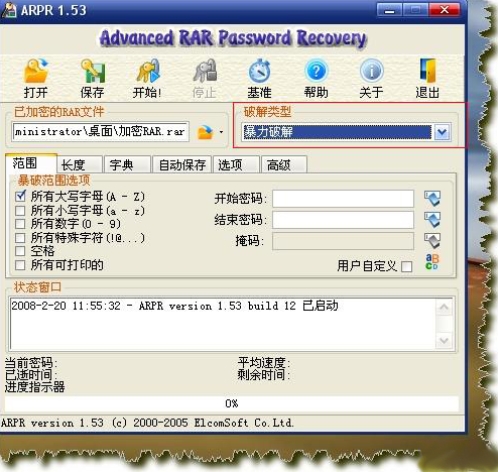Click the clear icon beside 开始密码

click(x=432, y=198)
